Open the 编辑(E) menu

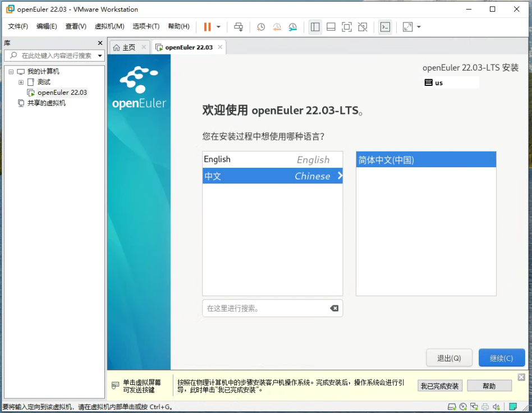click(x=47, y=26)
